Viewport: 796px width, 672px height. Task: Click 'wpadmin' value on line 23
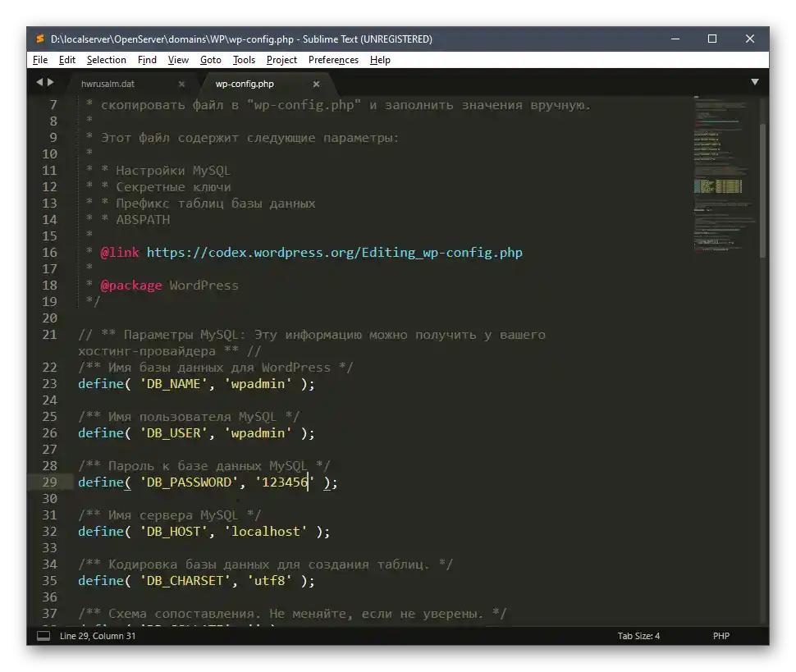coord(258,384)
